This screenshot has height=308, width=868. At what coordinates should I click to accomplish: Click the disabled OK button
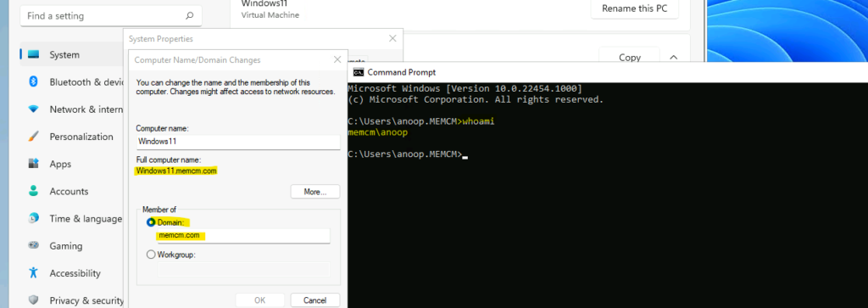[x=260, y=300]
